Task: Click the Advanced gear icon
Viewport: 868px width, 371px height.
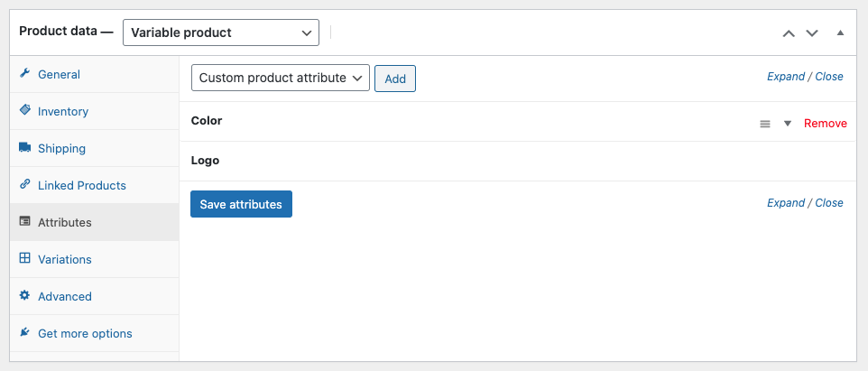Action: point(24,295)
